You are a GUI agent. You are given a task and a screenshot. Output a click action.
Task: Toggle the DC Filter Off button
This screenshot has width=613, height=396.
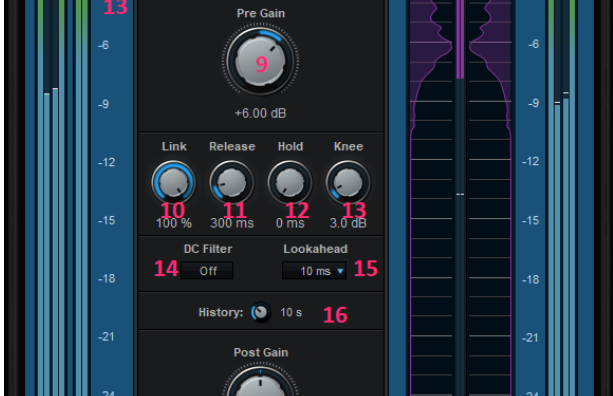(x=207, y=271)
